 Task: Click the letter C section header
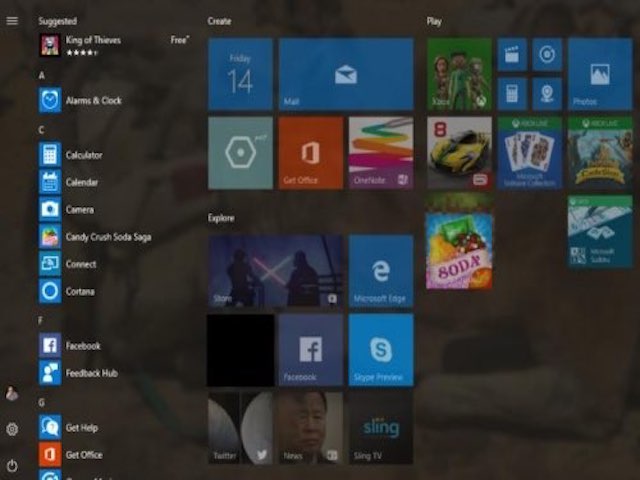coord(41,130)
